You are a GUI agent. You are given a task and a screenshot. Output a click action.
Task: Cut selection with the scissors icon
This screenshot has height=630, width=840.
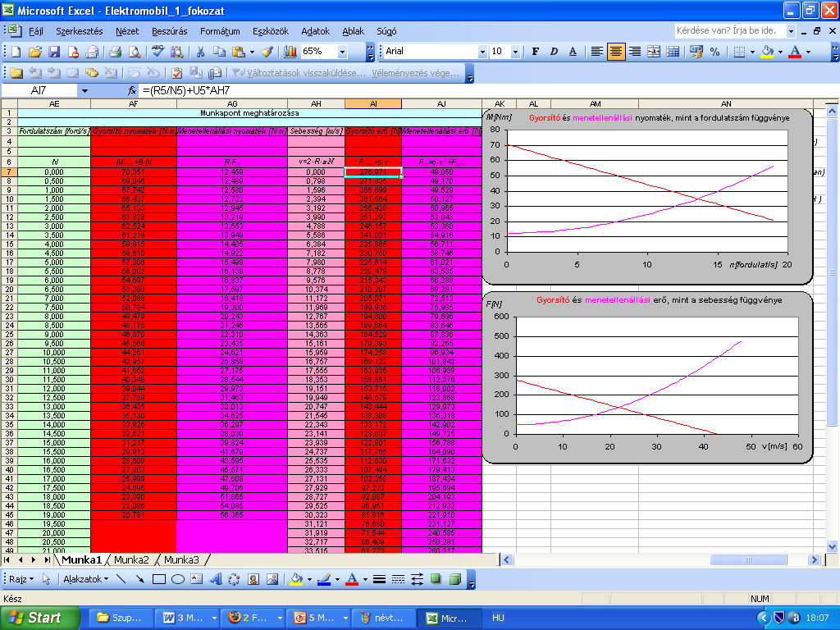[x=200, y=52]
